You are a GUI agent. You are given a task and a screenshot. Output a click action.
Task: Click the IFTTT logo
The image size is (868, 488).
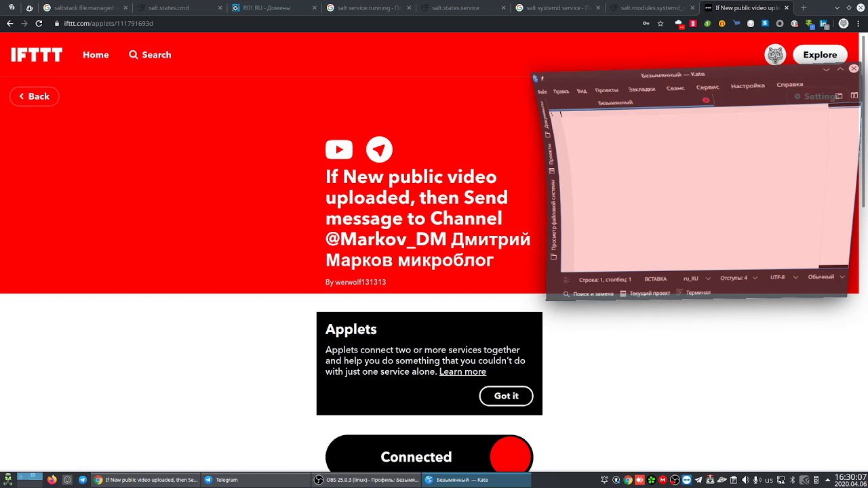pyautogui.click(x=37, y=55)
